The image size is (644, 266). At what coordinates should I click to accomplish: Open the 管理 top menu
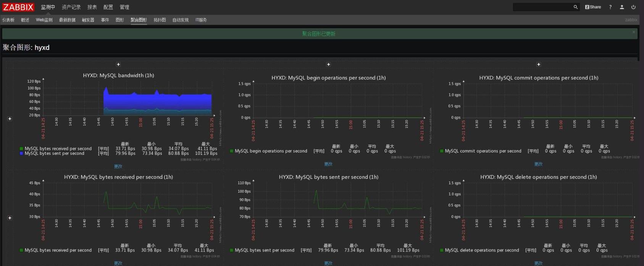[x=124, y=7]
